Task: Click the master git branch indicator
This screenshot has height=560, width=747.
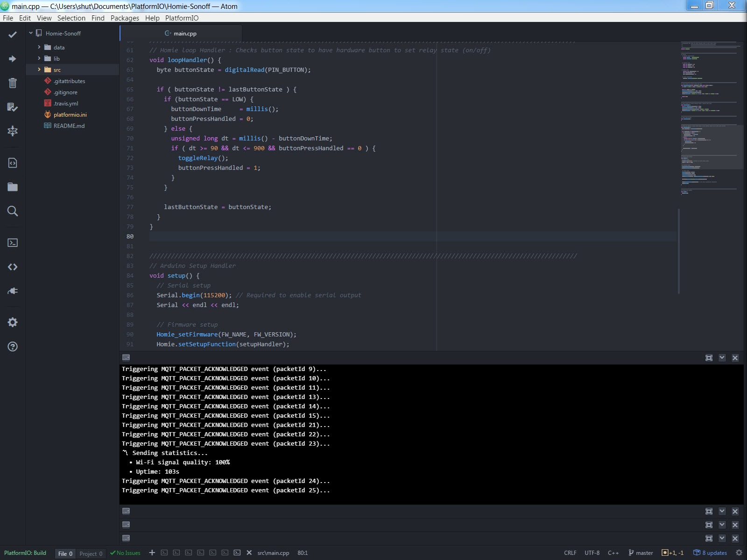Action: [641, 553]
